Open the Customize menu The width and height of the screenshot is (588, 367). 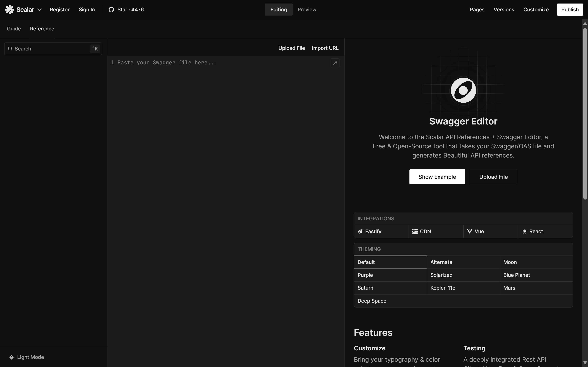[536, 9]
